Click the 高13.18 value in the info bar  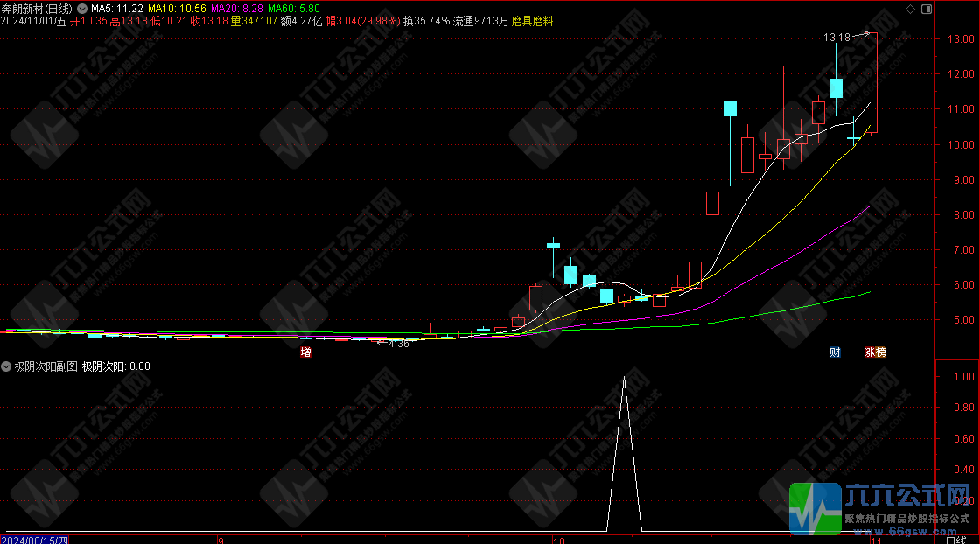129,21
